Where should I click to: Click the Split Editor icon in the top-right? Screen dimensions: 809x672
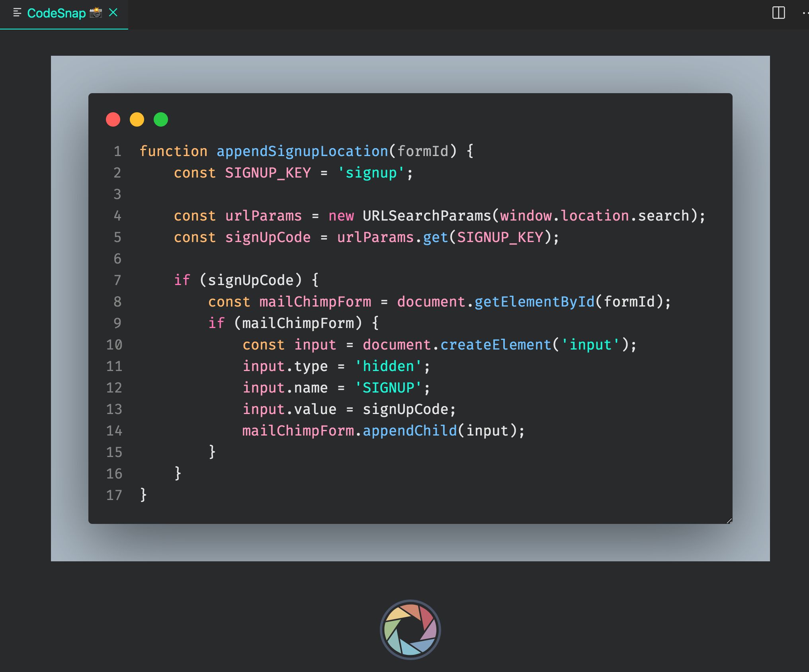tap(779, 13)
